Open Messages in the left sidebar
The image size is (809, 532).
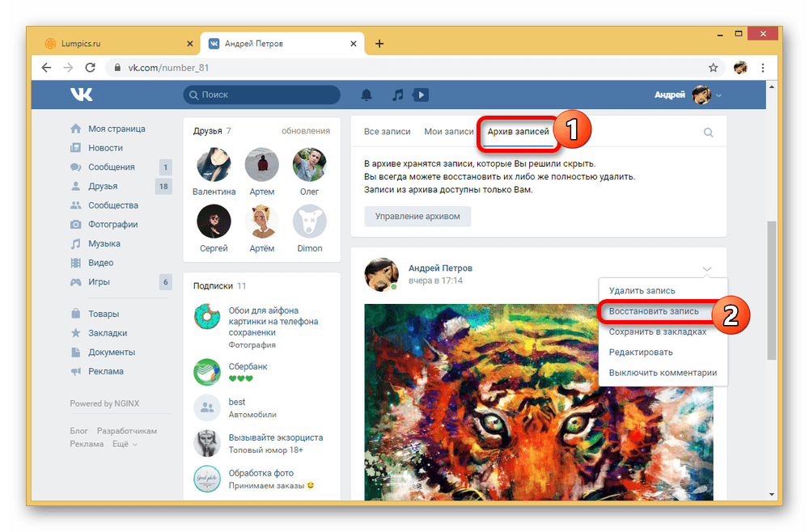point(111,167)
